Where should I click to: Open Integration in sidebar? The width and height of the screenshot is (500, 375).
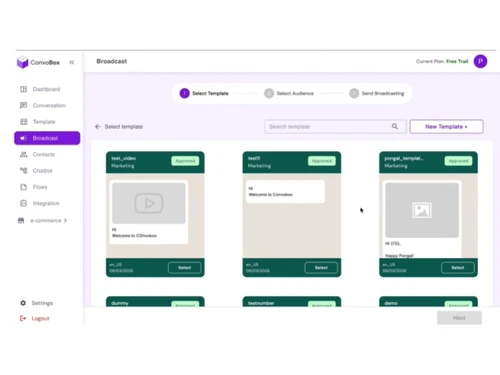pyautogui.click(x=46, y=203)
